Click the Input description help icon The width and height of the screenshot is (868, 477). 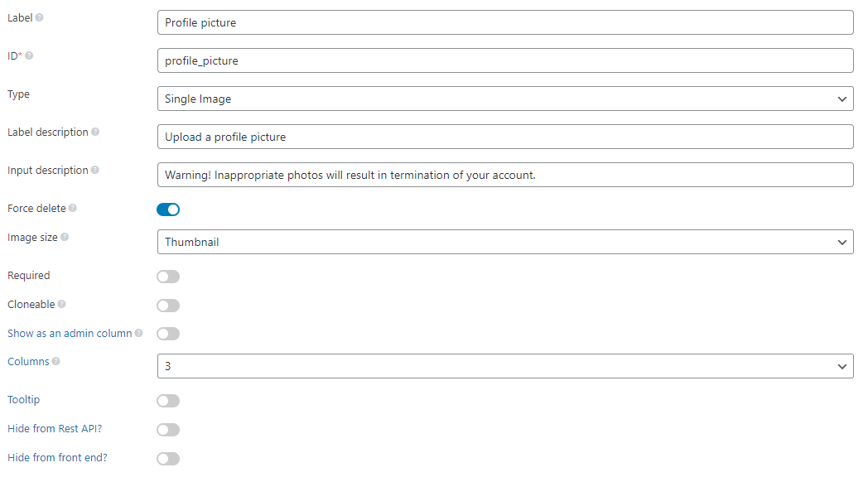coord(95,171)
